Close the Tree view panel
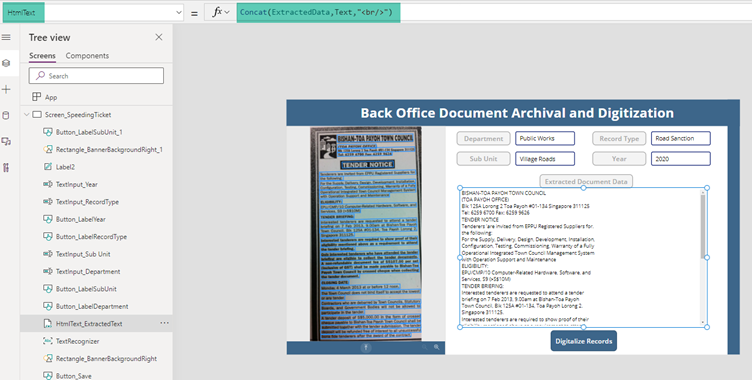Screen dimensions: 752x380 coord(159,37)
